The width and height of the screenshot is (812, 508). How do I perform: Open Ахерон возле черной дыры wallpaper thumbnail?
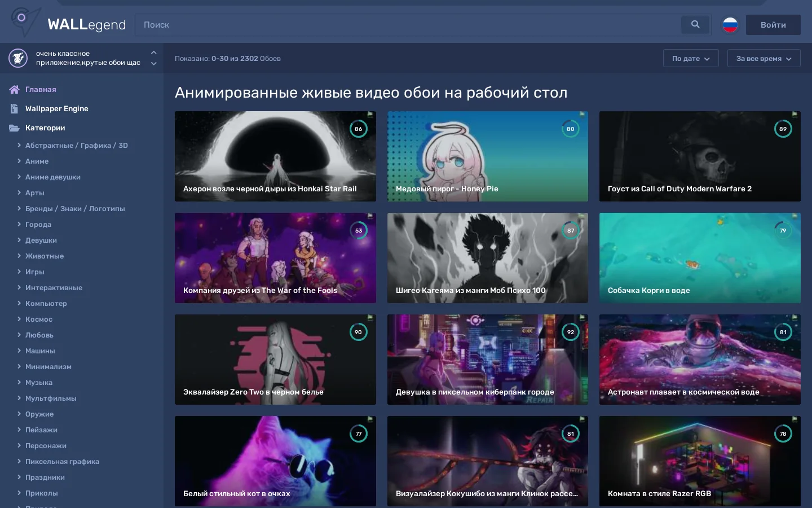click(275, 156)
